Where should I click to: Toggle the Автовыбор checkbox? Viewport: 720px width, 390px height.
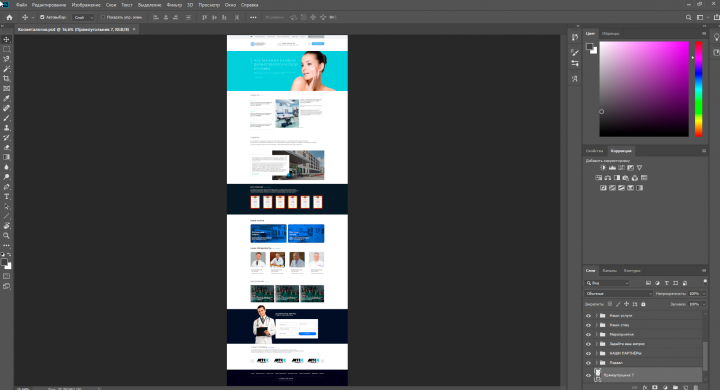(42, 17)
